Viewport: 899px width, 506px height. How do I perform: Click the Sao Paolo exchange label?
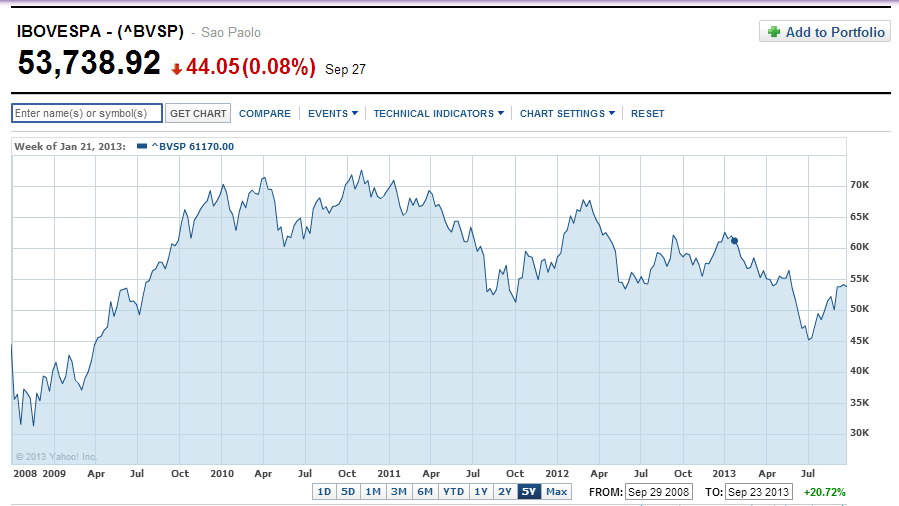[x=230, y=33]
